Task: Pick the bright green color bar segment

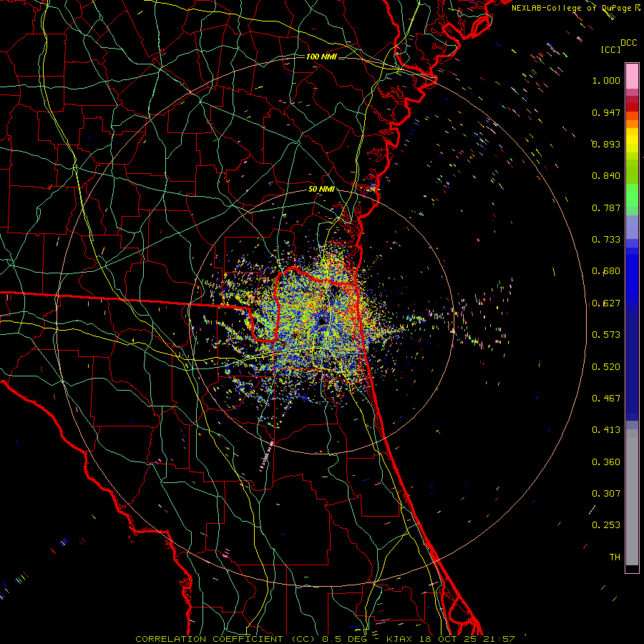Action: pos(632,195)
